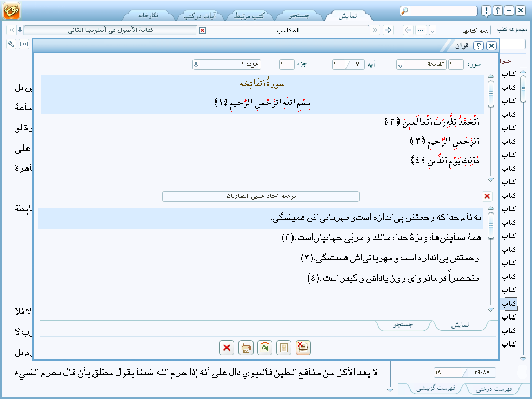Click the سورة الفاتحة title heading
Image resolution: width=532 pixels, height=399 pixels.
[262, 84]
